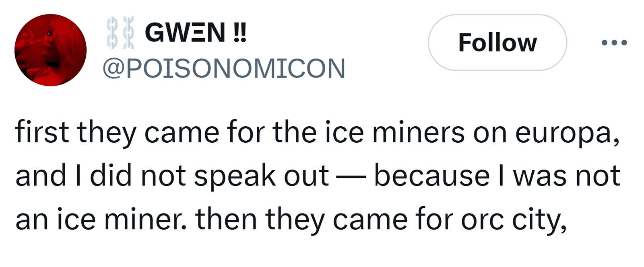Image resolution: width=644 pixels, height=267 pixels.
Task: Click the word "because" in the tweet
Action: (x=431, y=176)
